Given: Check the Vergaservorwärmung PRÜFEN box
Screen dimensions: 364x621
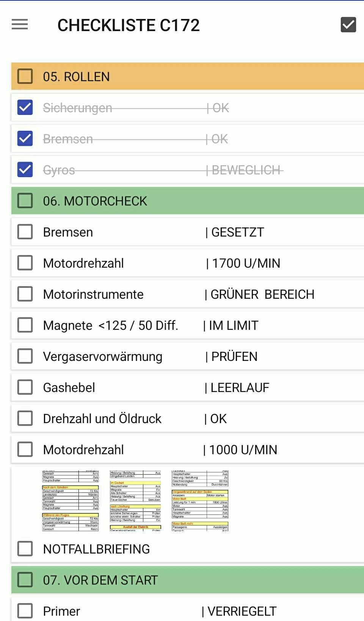Looking at the screenshot, I should [x=25, y=356].
